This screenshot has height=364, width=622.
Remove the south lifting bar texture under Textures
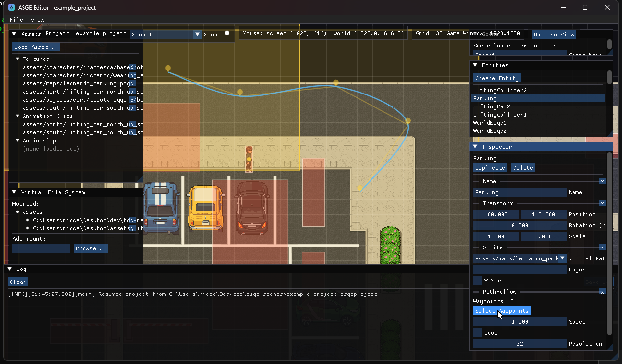(132, 108)
